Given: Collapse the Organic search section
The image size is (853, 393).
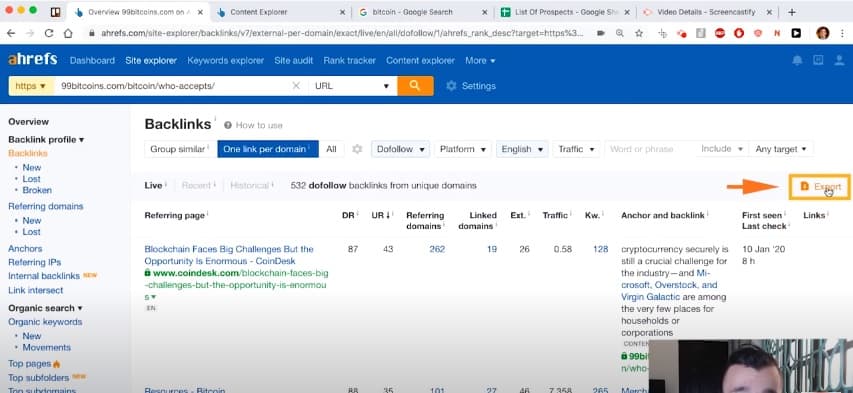Looking at the screenshot, I should click(45, 308).
